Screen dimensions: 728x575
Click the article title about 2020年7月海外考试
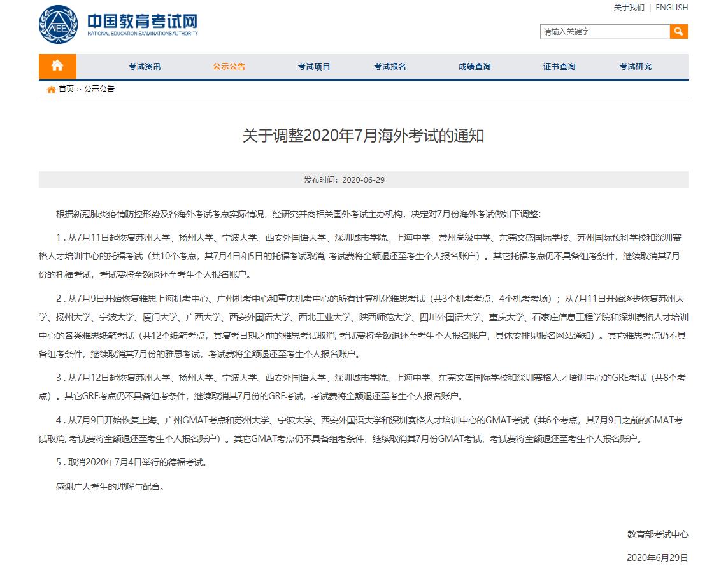tap(363, 136)
